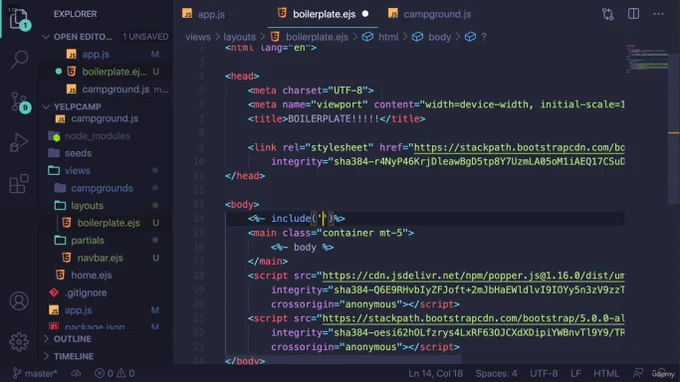Change file encoding via UTF-8
680x382 pixels.
tap(544, 373)
